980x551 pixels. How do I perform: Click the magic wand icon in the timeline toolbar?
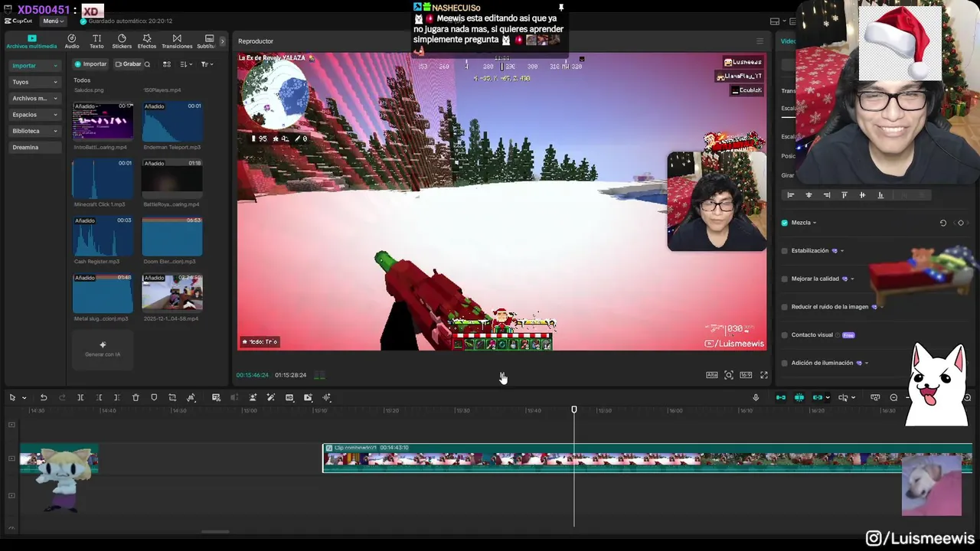pyautogui.click(x=271, y=397)
